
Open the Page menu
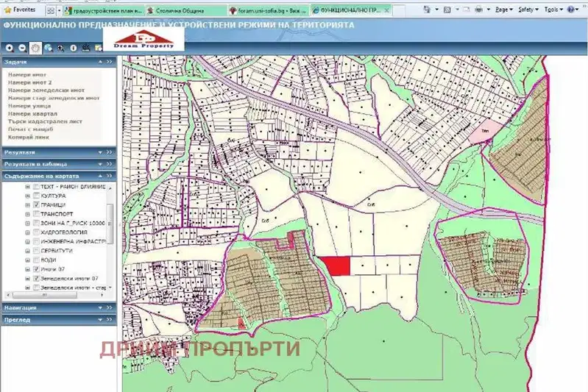tap(503, 10)
